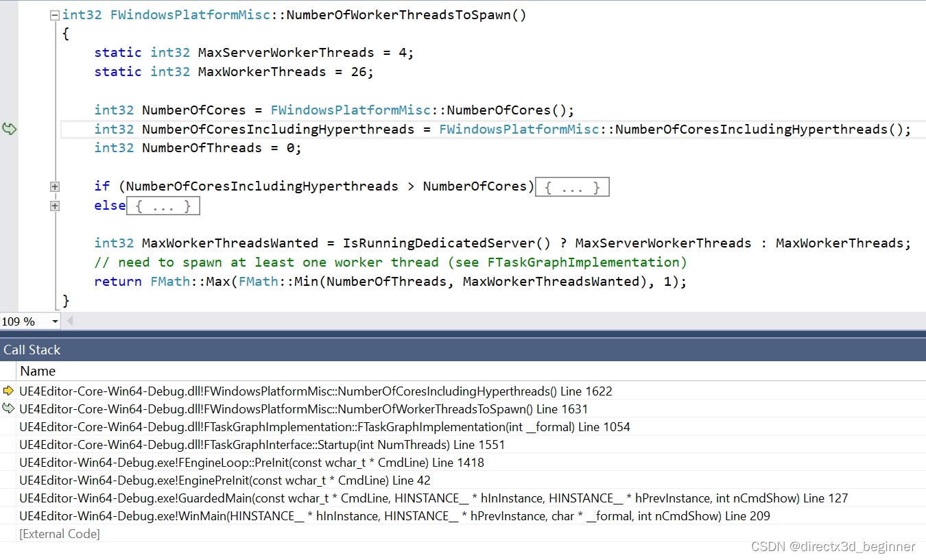Click MaxWorkerThreads = 26 declaration line
The height and width of the screenshot is (560, 926).
tap(234, 72)
